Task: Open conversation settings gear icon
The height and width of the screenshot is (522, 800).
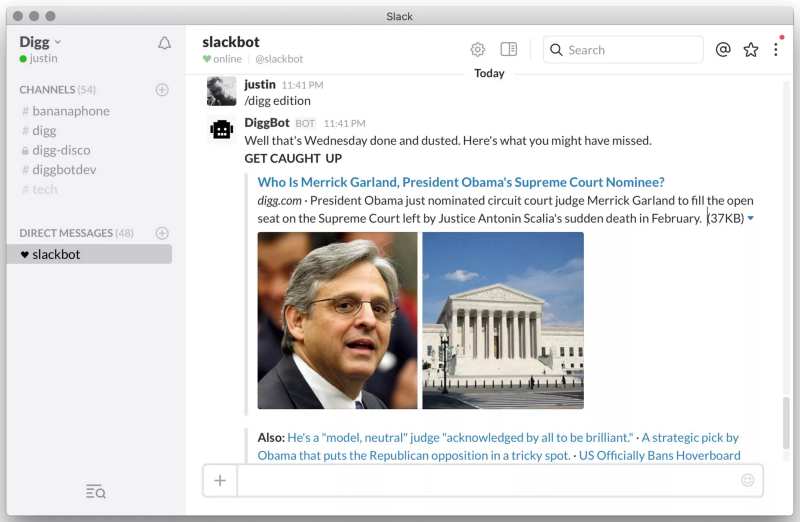Action: point(478,49)
